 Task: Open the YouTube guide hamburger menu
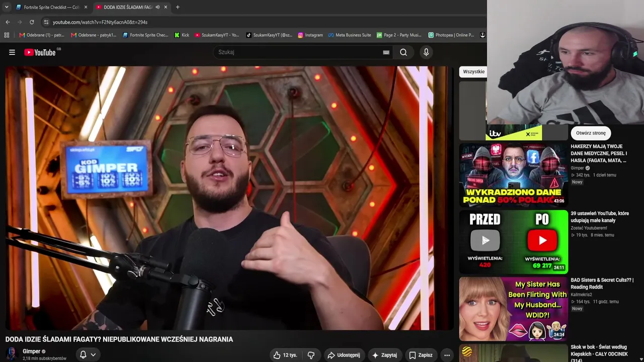point(12,52)
